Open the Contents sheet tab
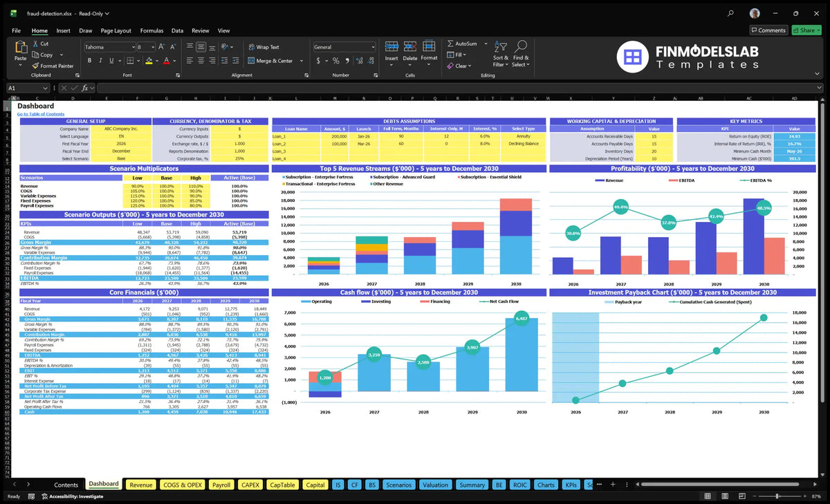This screenshot has height=504, width=830. pyautogui.click(x=66, y=485)
